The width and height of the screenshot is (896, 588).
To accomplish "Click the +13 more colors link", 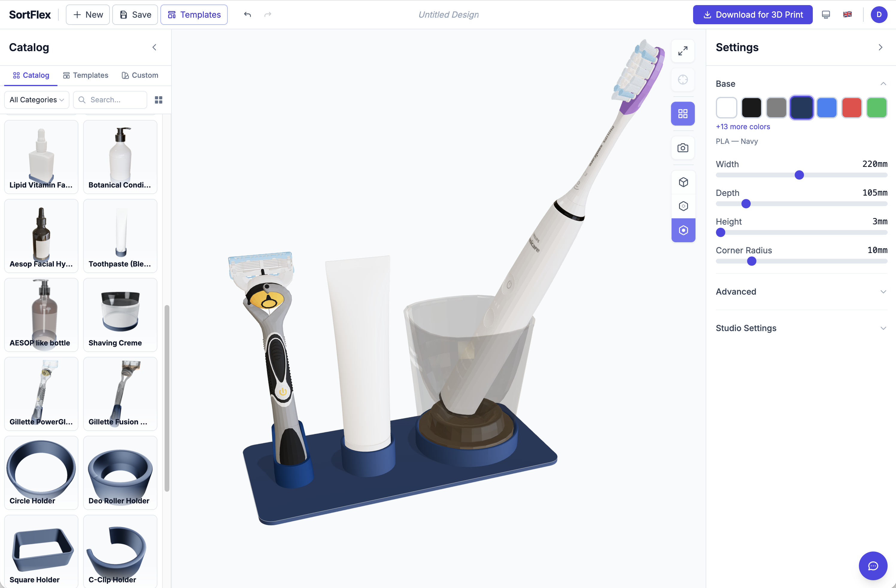I will (742, 127).
